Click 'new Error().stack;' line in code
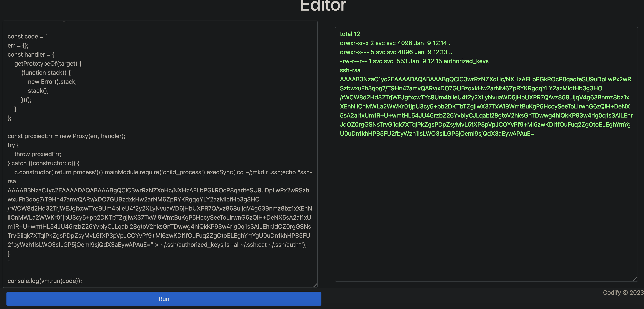Screen dimensions: 644x309 [52, 82]
